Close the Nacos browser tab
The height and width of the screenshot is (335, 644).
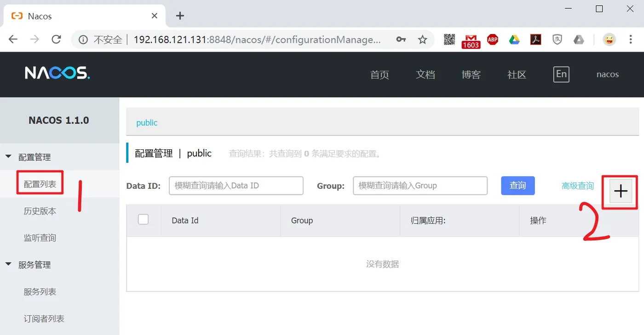(155, 16)
